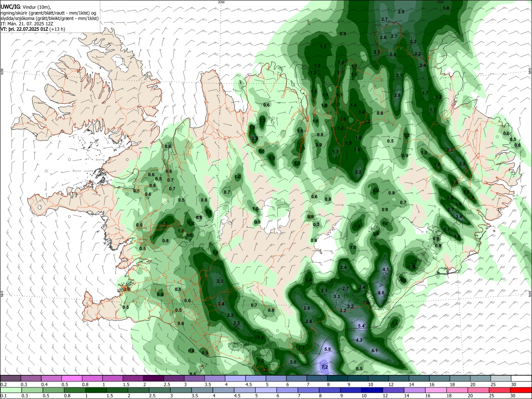Click the precipitation value 3.0 on the map
The width and height of the screenshot is (532, 399).
click(293, 362)
